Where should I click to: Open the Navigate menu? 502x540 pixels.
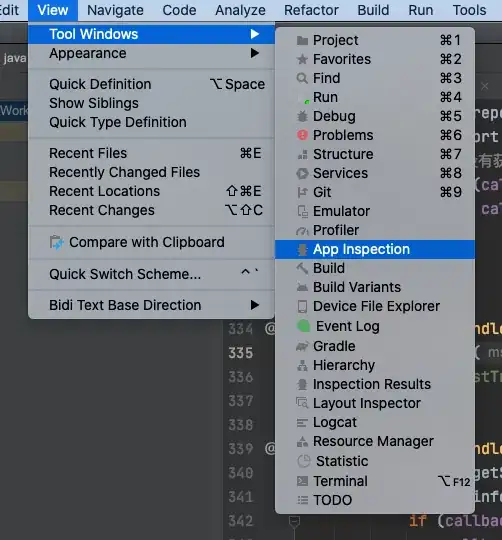pyautogui.click(x=115, y=10)
